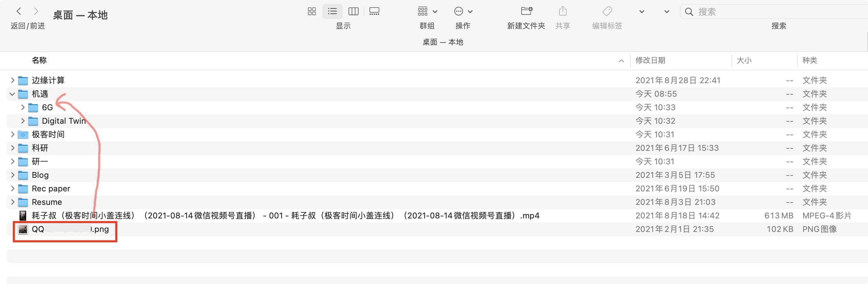This screenshot has height=284, width=868.
Task: Go back using the back arrow
Action: pyautogui.click(x=19, y=11)
